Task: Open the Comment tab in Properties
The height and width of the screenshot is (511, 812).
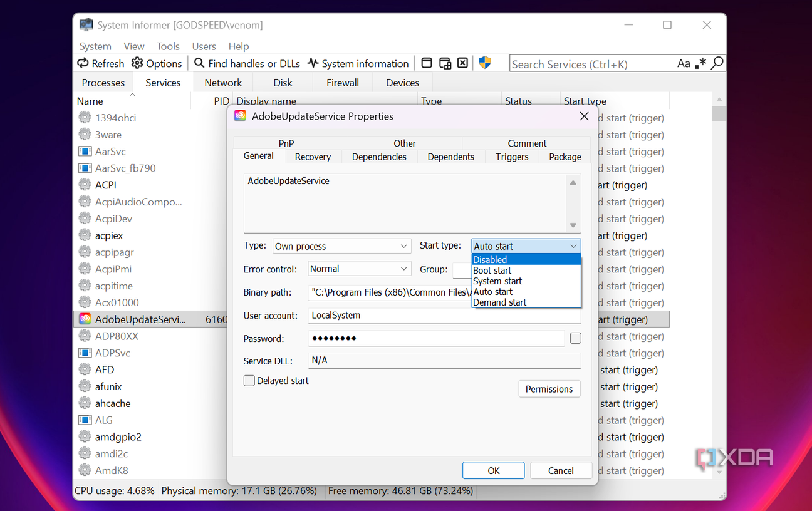Action: (527, 143)
